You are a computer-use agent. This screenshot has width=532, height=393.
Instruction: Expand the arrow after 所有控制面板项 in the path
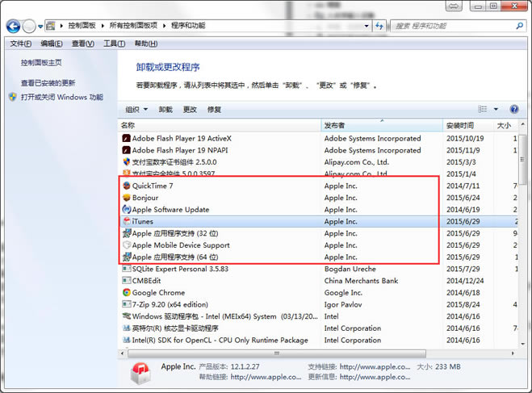[164, 26]
